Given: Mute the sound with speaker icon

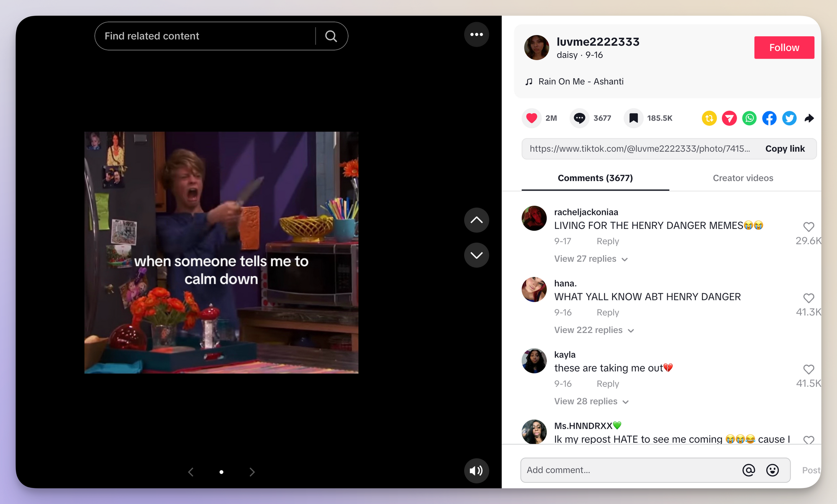Looking at the screenshot, I should coord(476,471).
